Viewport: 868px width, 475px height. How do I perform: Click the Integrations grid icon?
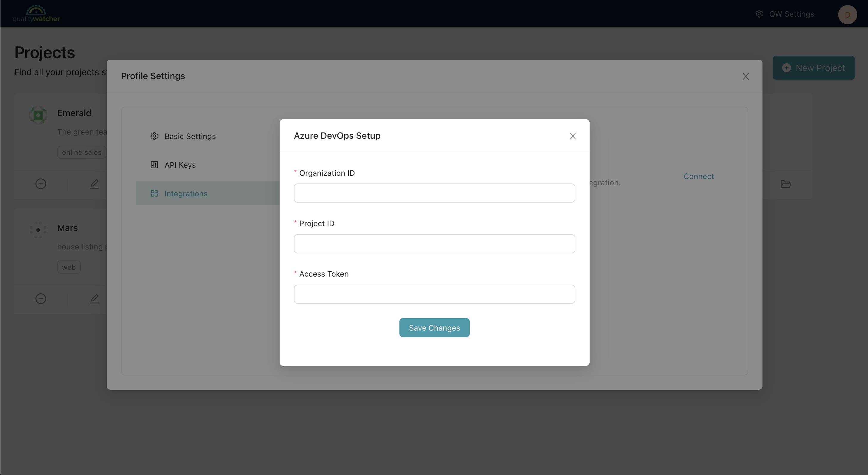[154, 193]
